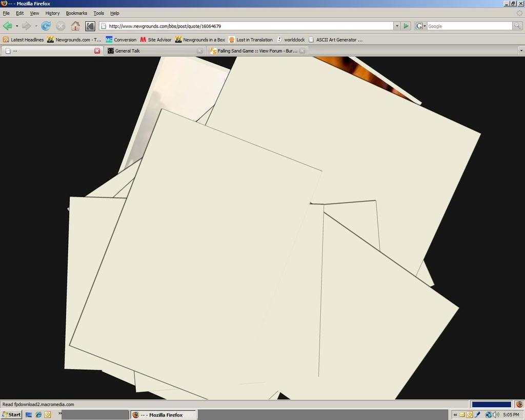Open the Lost in Translation bookmark
Screen dimensions: 525x420
251,39
